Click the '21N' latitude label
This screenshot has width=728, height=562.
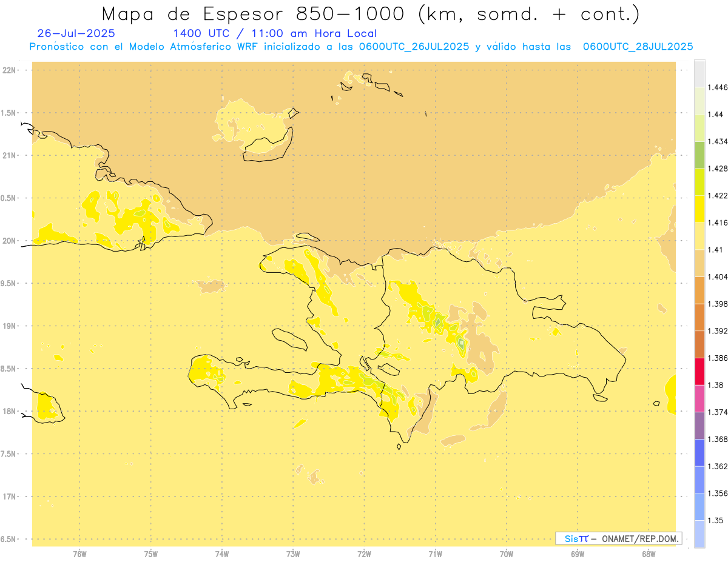click(10, 156)
